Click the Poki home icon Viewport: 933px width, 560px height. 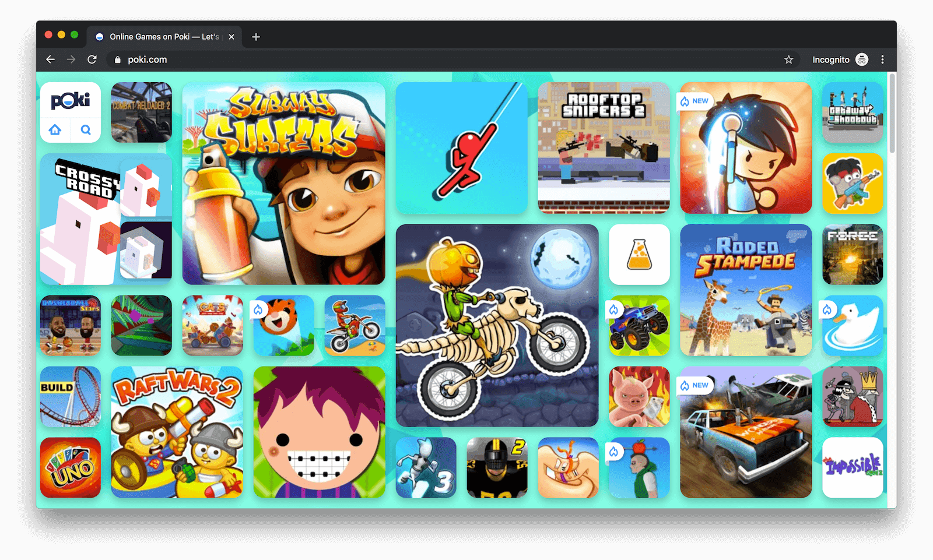(x=55, y=130)
